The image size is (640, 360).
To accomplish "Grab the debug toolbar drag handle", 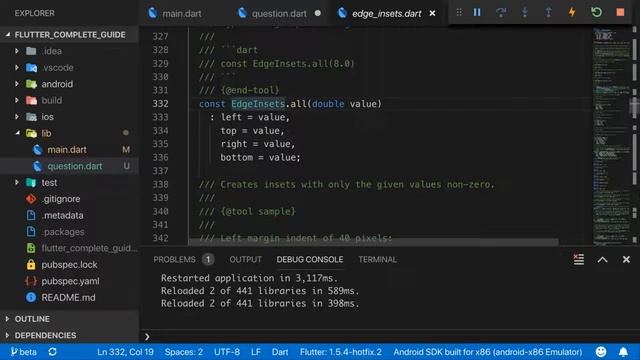I will 459,13.
